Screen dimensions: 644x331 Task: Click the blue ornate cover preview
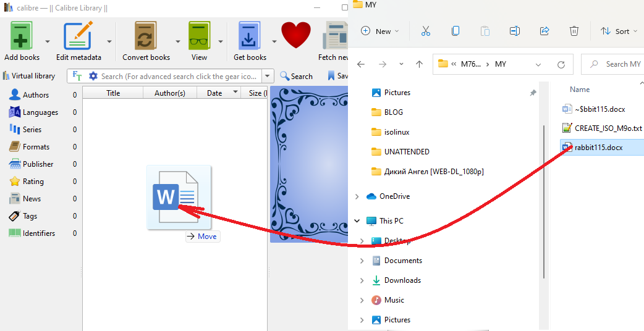[x=309, y=164]
